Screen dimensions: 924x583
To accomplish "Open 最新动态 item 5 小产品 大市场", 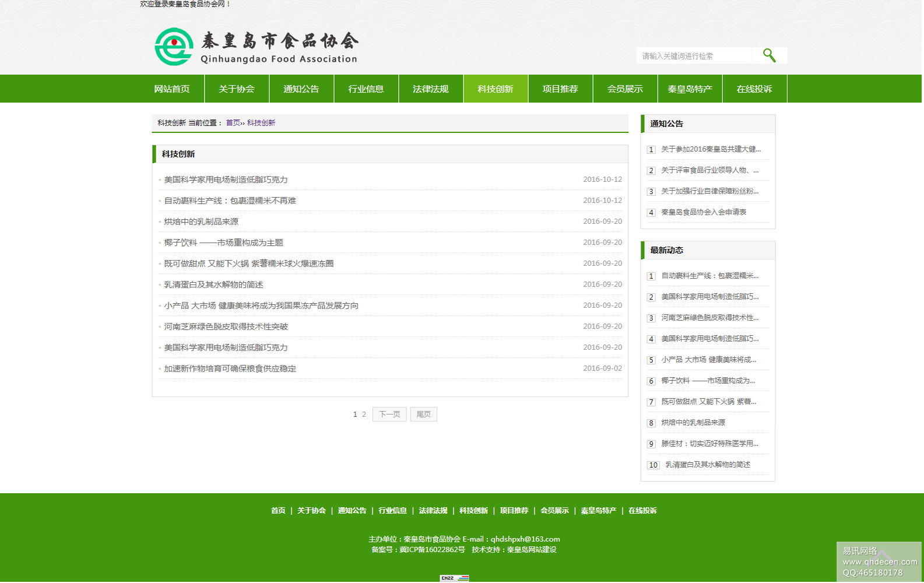I will click(708, 360).
